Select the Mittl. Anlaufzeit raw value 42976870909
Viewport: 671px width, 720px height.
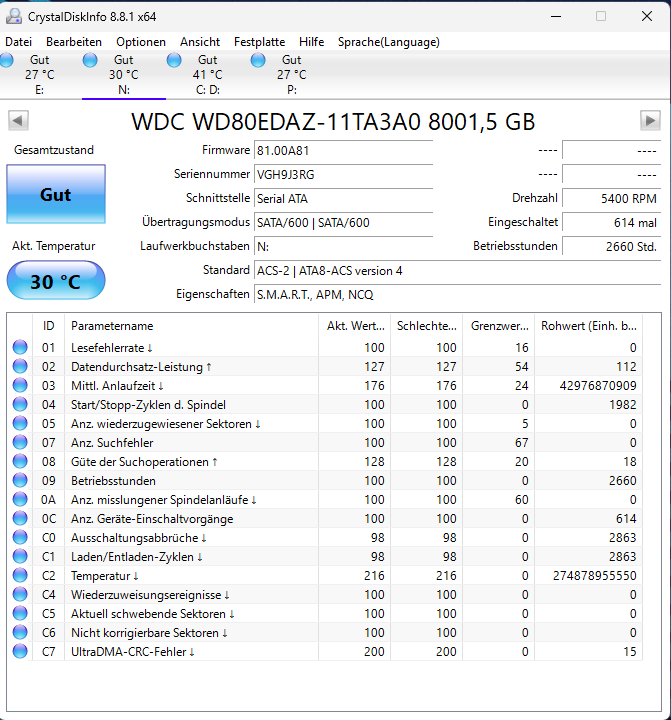click(x=598, y=386)
